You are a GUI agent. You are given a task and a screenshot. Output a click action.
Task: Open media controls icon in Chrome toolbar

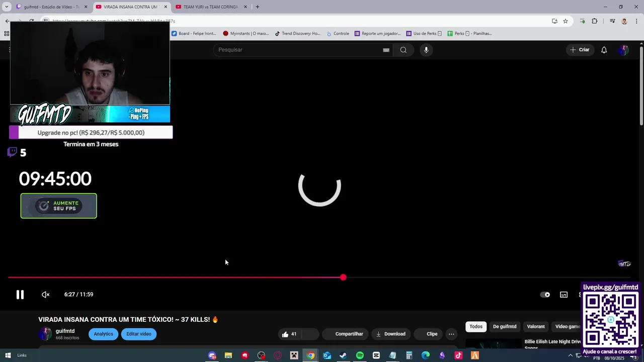[612, 21]
